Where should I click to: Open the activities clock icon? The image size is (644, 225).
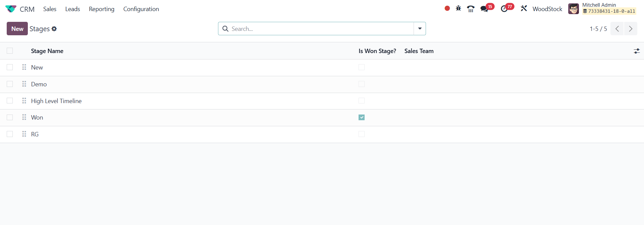(504, 9)
